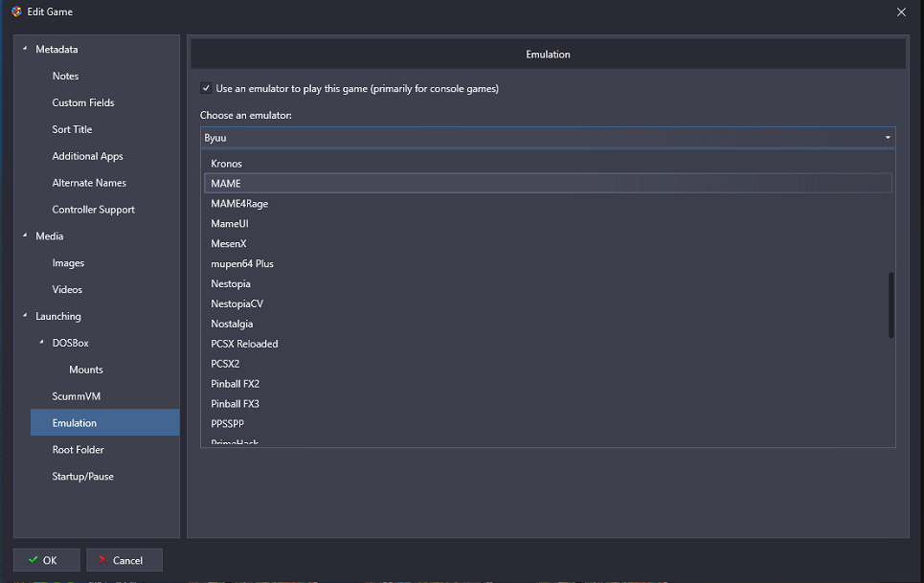Select the Media tree heading
The image size is (924, 583).
[50, 236]
